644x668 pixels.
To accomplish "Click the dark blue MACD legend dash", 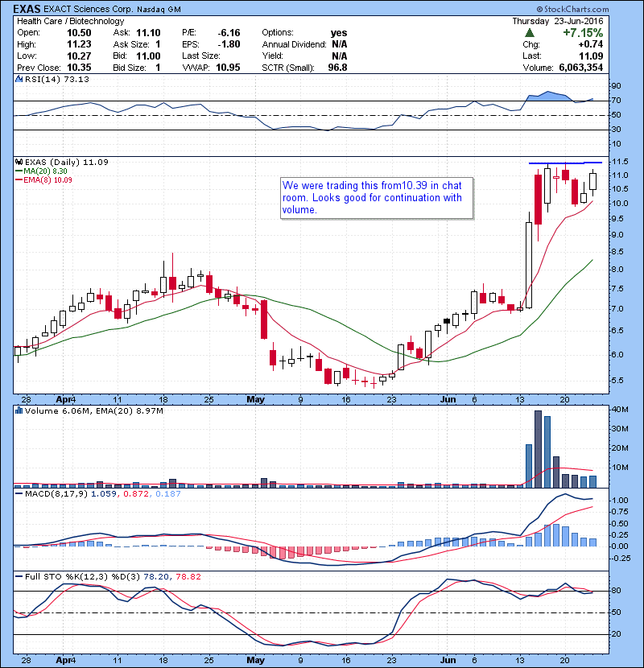I will pyautogui.click(x=19, y=494).
